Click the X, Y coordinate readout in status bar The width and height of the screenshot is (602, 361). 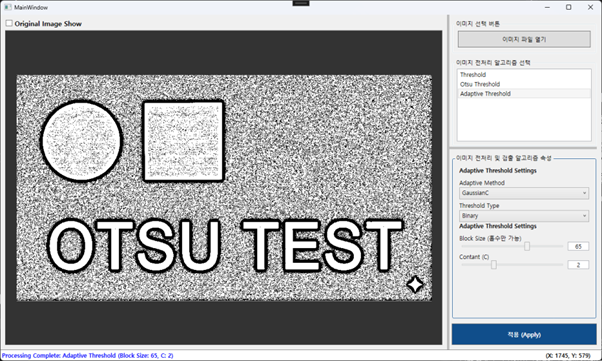[568, 356]
